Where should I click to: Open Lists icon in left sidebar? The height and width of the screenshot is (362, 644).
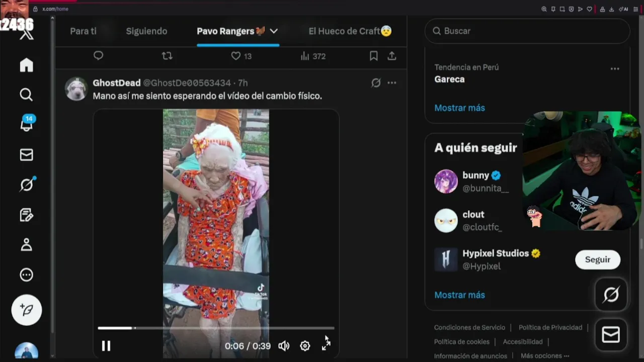tap(26, 215)
